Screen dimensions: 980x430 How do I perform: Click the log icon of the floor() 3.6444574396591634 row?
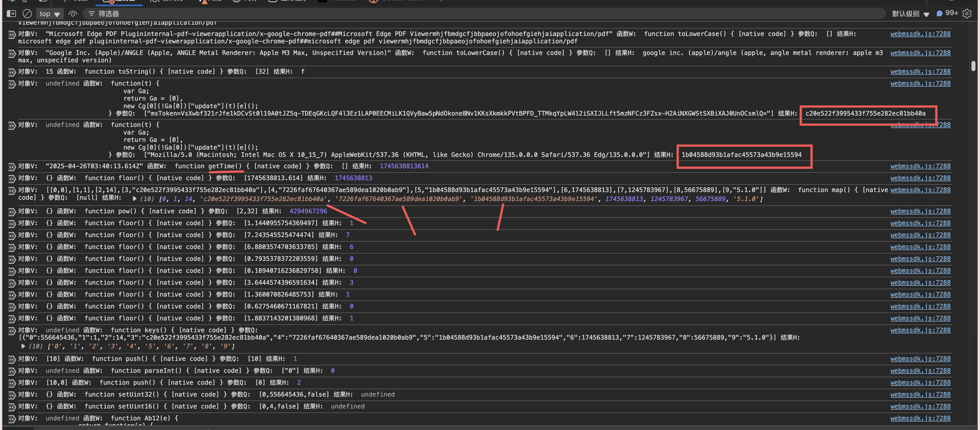click(12, 283)
